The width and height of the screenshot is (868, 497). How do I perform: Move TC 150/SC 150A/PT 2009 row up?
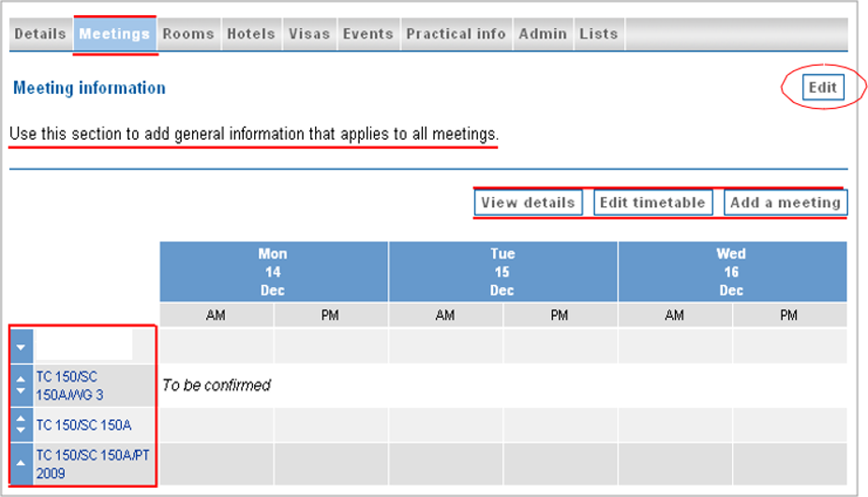21,462
